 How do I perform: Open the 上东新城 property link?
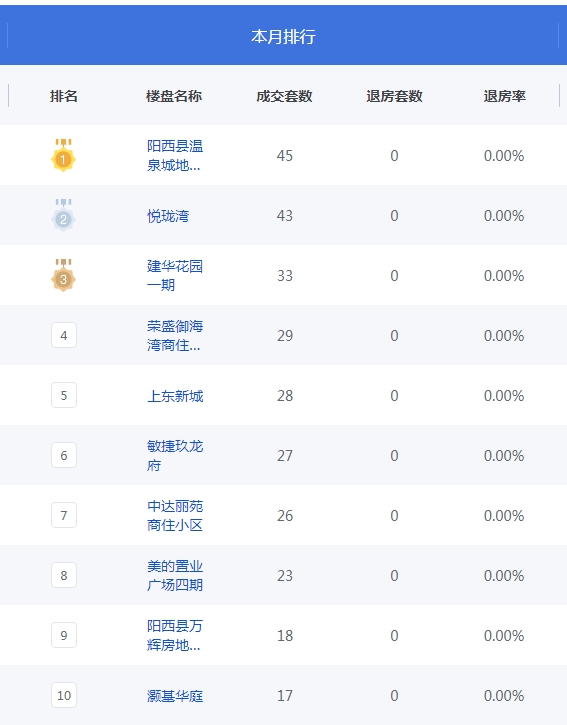click(x=175, y=396)
